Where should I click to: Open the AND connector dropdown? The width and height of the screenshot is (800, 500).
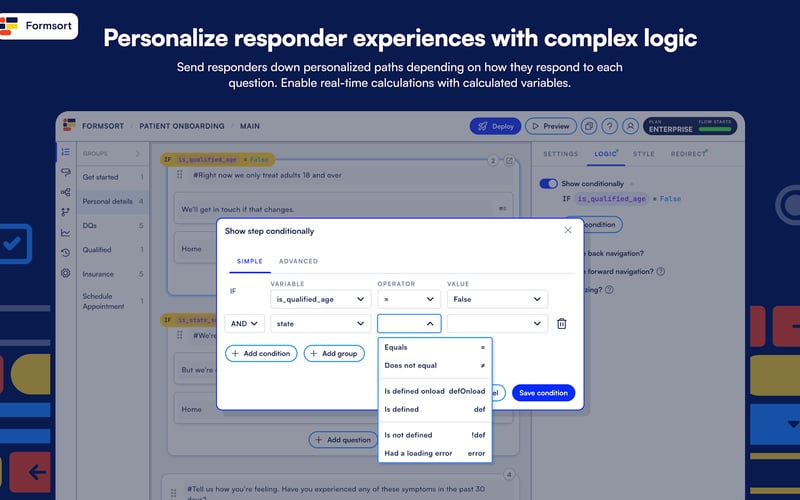[244, 323]
